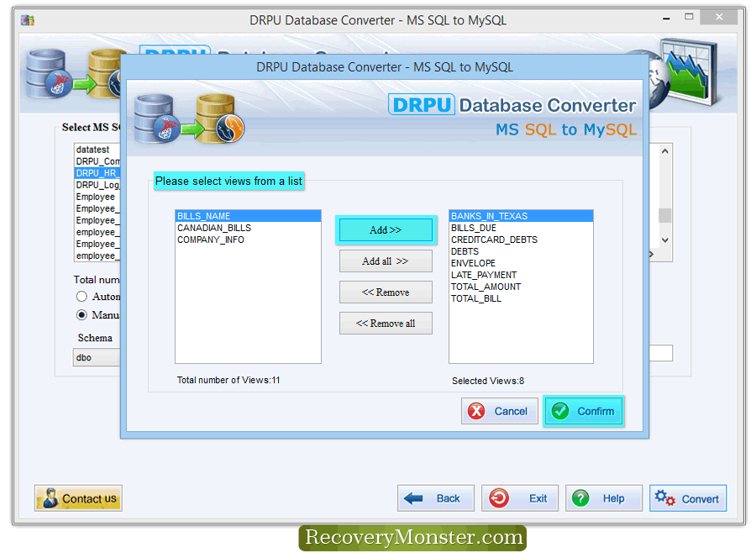Viewport: 756px width, 553px height.
Task: Maximize the main application window
Action: click(689, 17)
